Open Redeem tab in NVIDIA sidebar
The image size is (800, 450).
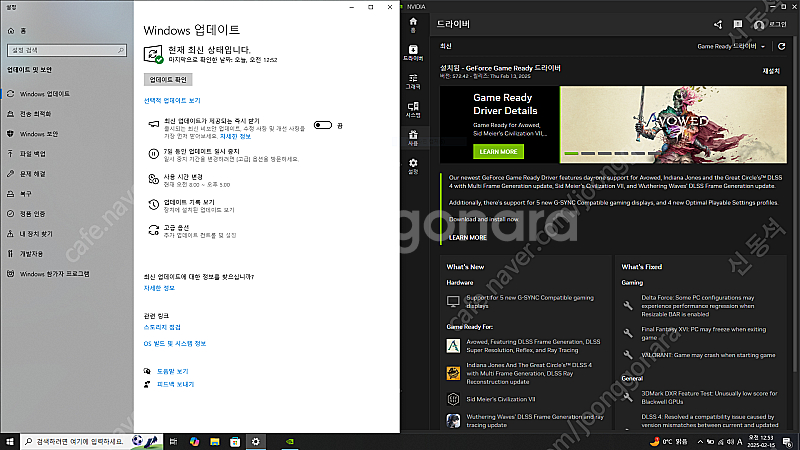pyautogui.click(x=413, y=138)
